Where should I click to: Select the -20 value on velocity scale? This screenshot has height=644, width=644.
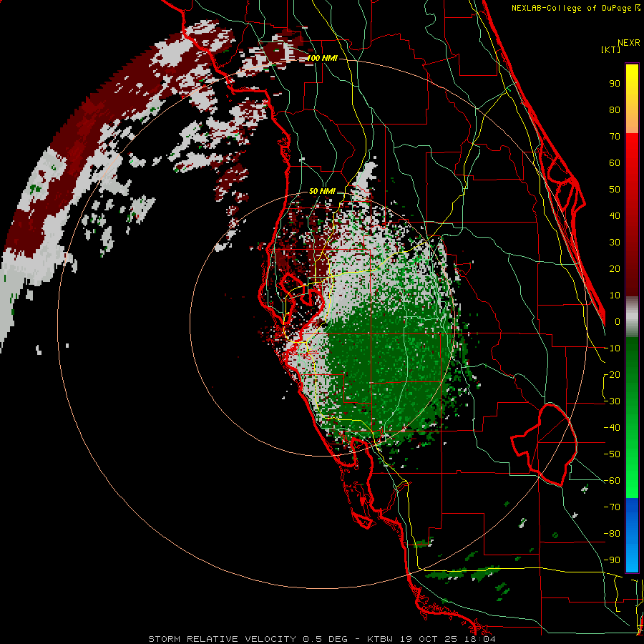[x=612, y=375]
